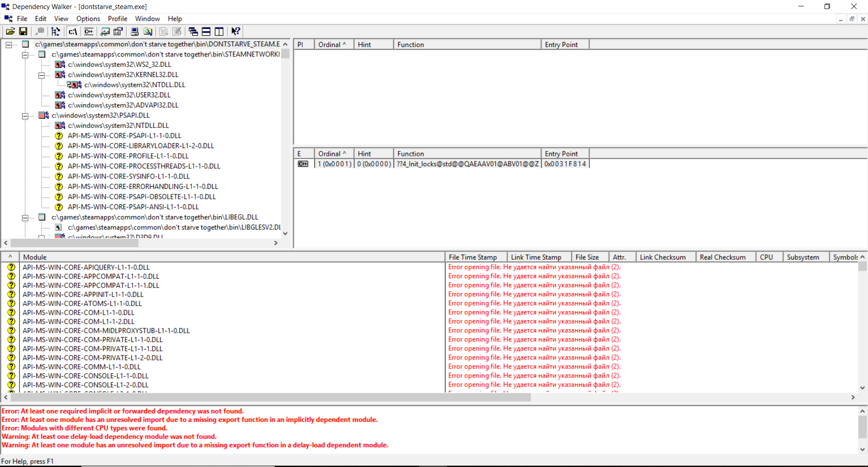Open the File menu

[22, 19]
